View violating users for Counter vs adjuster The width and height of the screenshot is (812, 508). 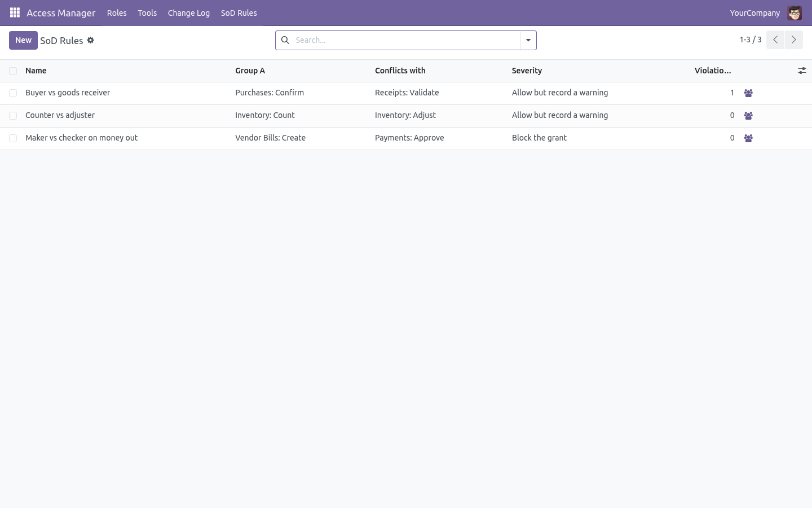pyautogui.click(x=748, y=116)
